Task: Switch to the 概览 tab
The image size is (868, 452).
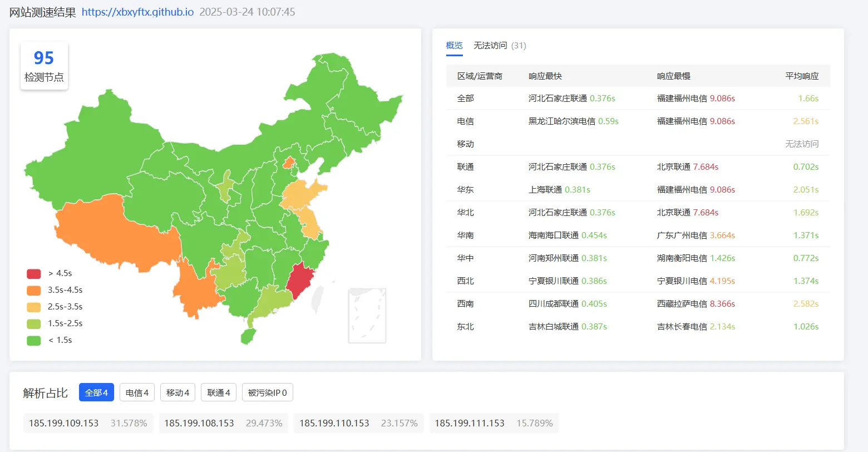Action: coord(454,46)
